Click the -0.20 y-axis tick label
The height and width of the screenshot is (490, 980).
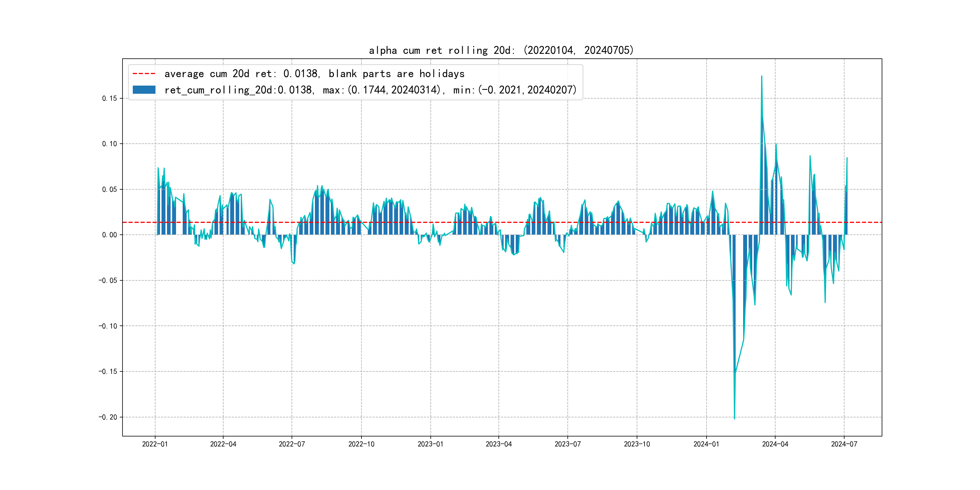108,417
